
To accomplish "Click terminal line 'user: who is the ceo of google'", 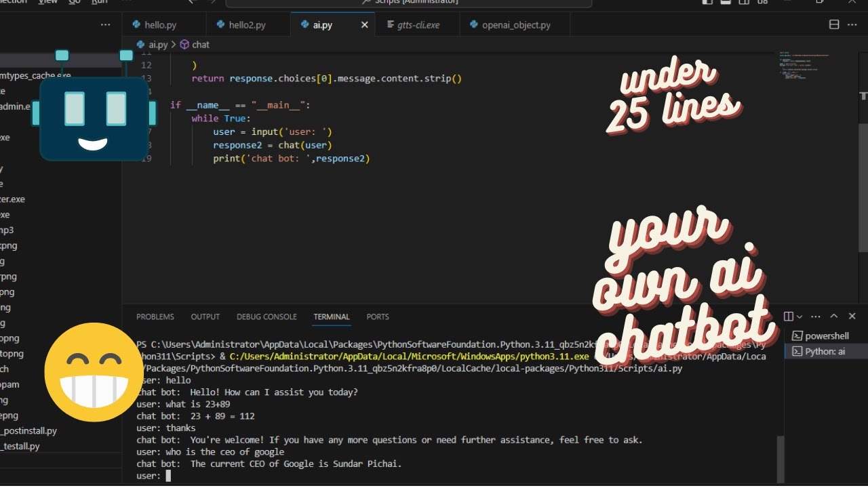I will [210, 452].
